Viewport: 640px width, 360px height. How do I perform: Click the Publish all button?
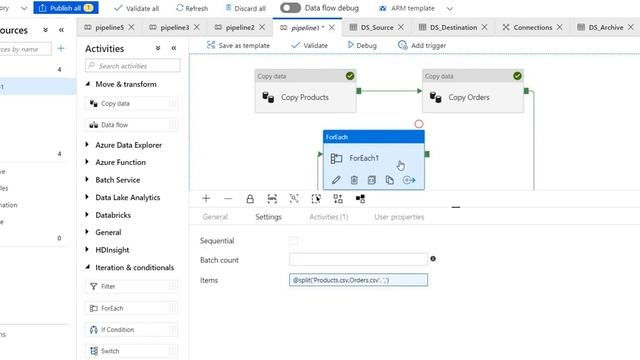click(66, 8)
